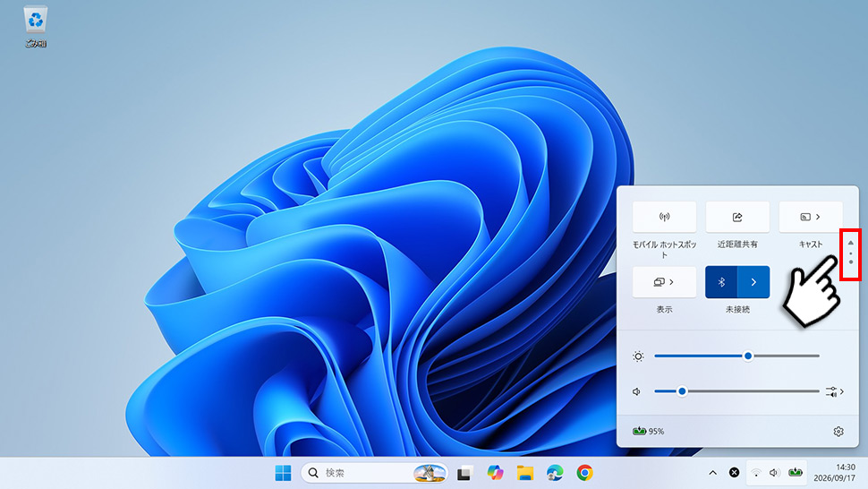Go to previous quick settings page arrow

pyautogui.click(x=851, y=243)
